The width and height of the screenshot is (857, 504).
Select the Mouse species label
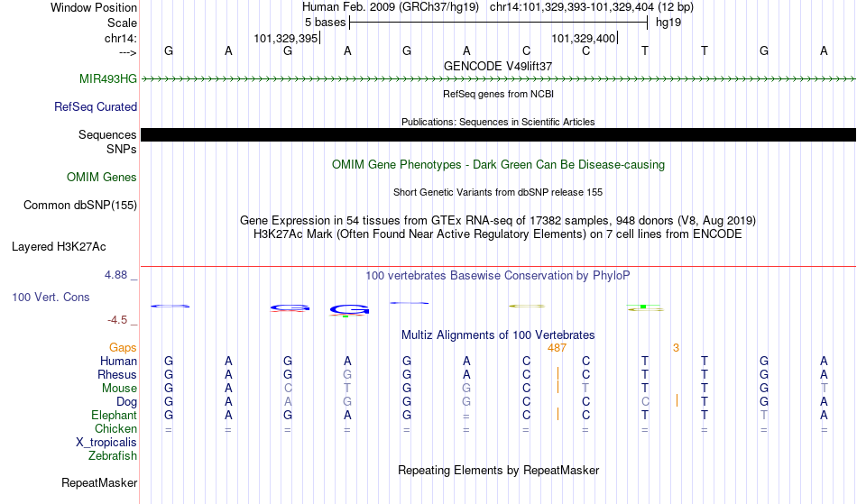coord(119,389)
